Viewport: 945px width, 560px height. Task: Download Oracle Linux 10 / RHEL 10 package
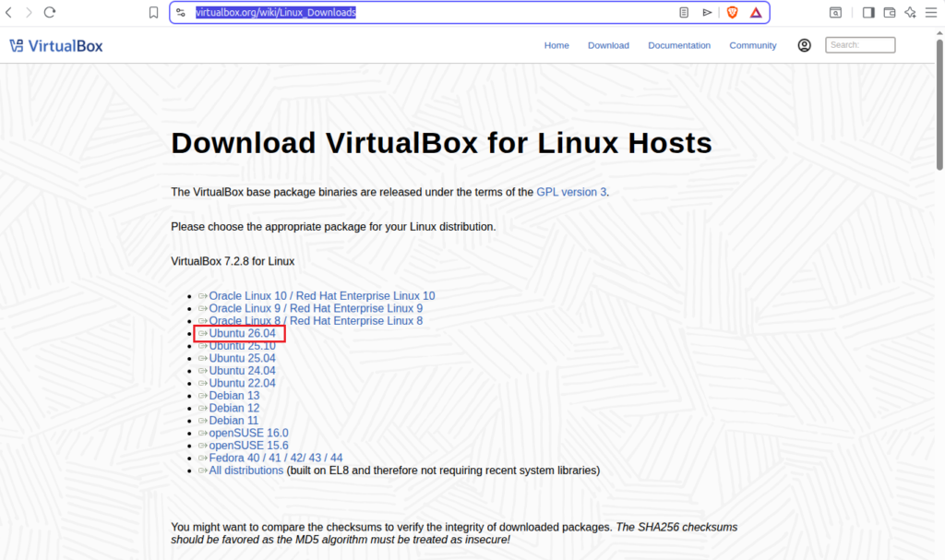click(322, 296)
